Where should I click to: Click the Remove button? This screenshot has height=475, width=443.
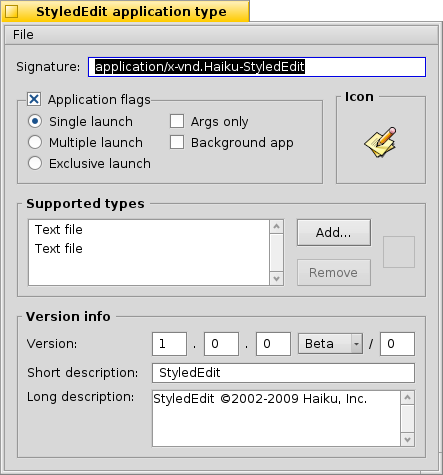point(334,273)
